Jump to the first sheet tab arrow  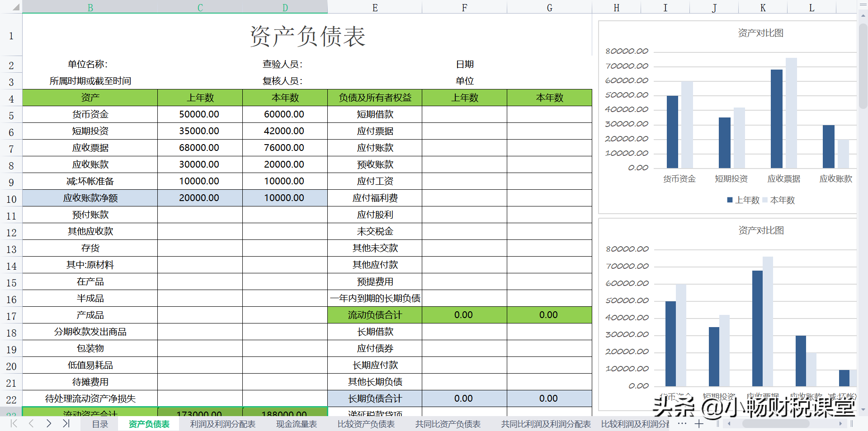[14, 424]
